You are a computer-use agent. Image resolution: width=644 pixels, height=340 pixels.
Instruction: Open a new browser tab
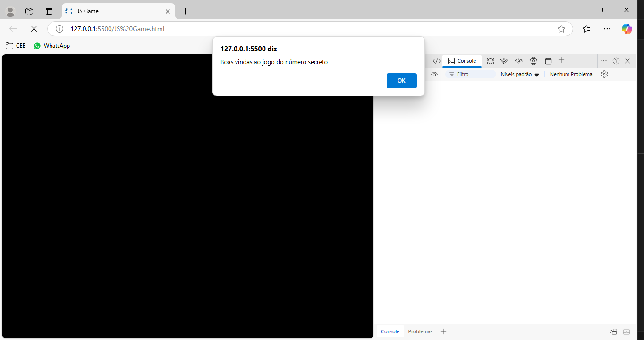point(186,11)
